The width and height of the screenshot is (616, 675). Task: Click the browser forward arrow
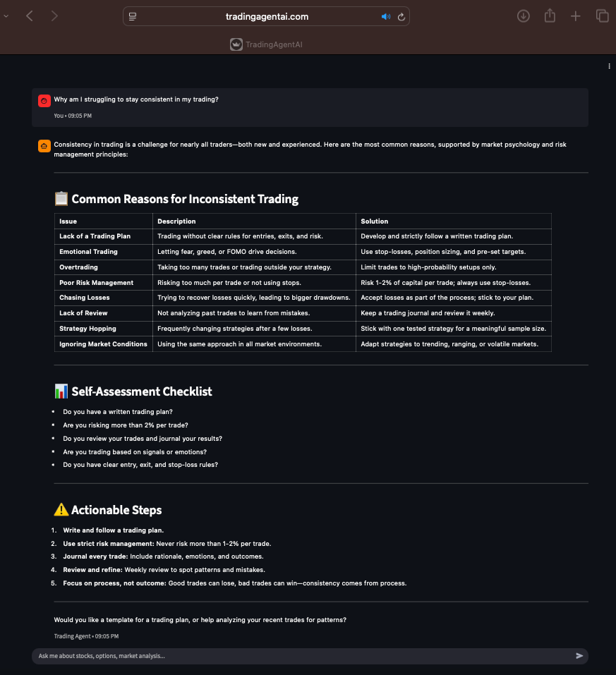click(54, 16)
